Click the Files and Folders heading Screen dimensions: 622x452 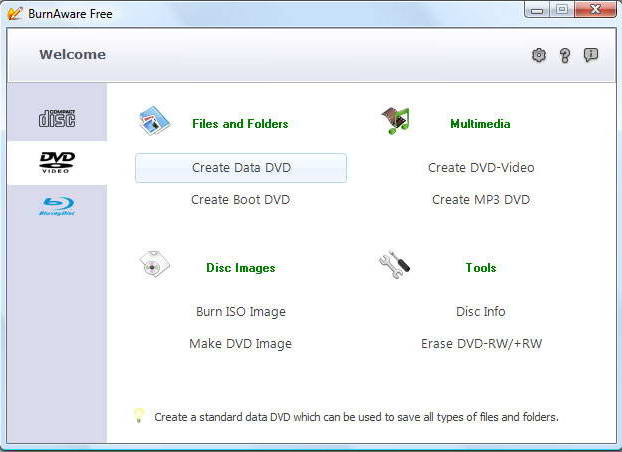pos(240,124)
